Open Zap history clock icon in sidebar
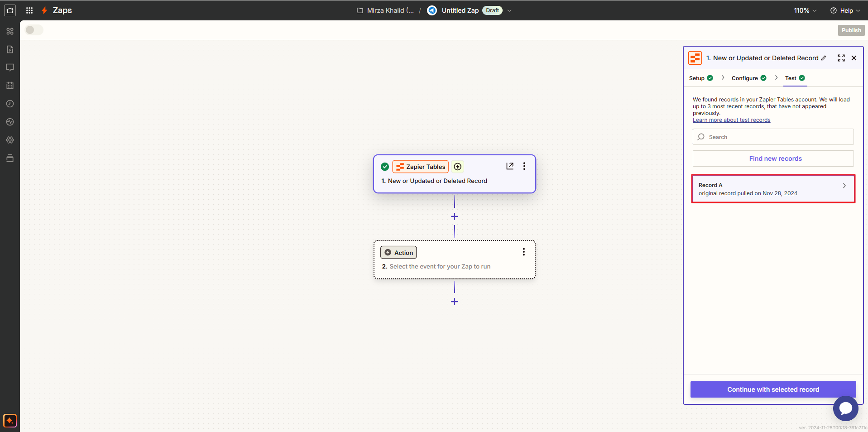868x432 pixels. pos(10,104)
